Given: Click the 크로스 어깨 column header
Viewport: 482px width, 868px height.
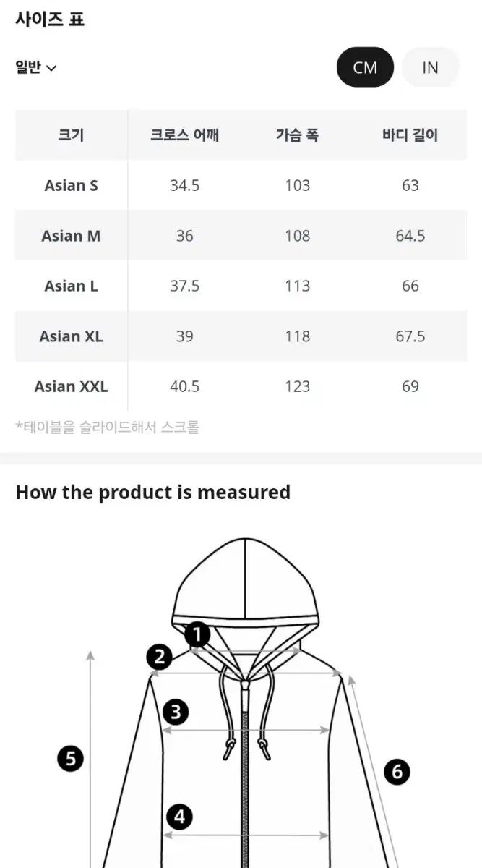Looking at the screenshot, I should [184, 135].
